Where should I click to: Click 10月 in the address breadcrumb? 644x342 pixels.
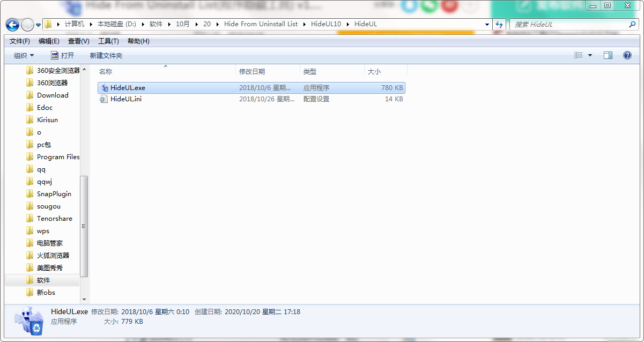coord(183,25)
